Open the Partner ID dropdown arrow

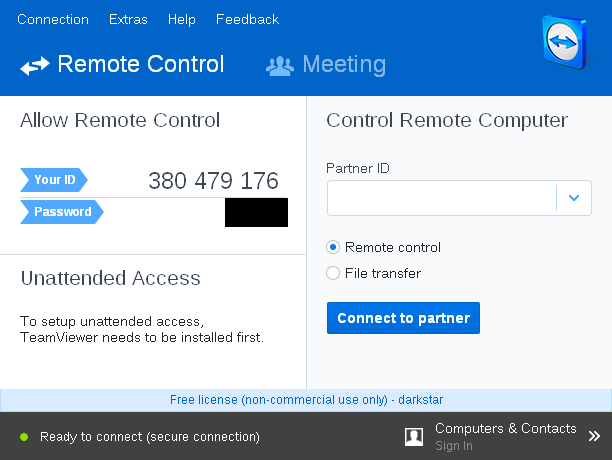point(574,198)
